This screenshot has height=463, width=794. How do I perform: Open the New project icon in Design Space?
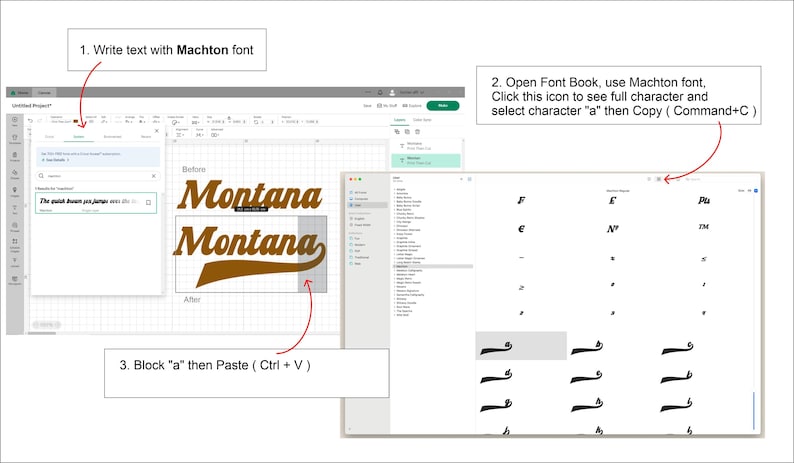15,121
